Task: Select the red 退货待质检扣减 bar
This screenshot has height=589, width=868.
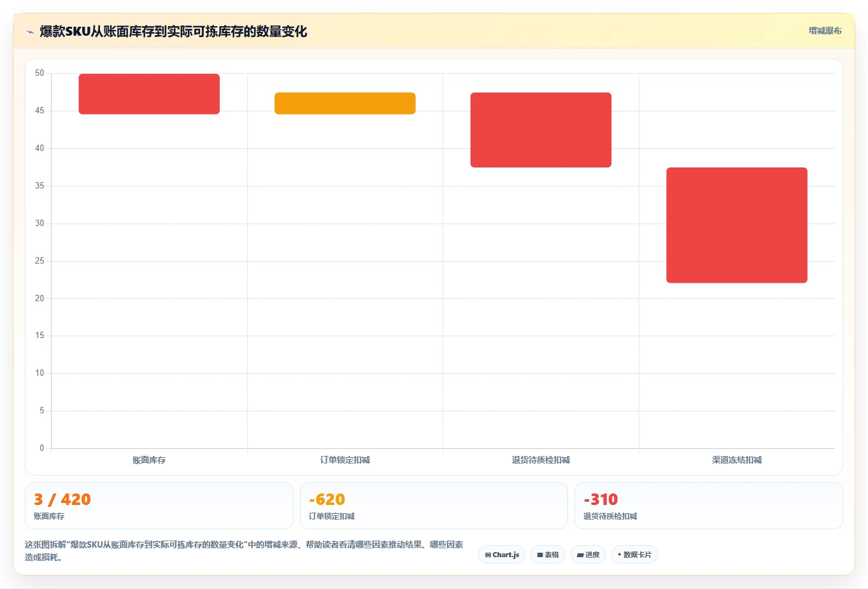Action: (541, 130)
